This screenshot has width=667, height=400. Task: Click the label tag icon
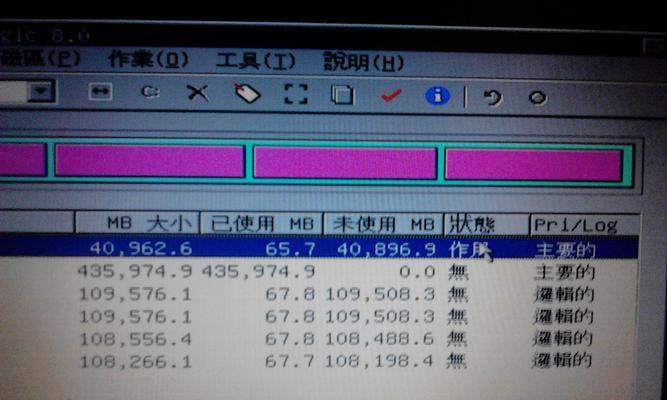click(247, 93)
